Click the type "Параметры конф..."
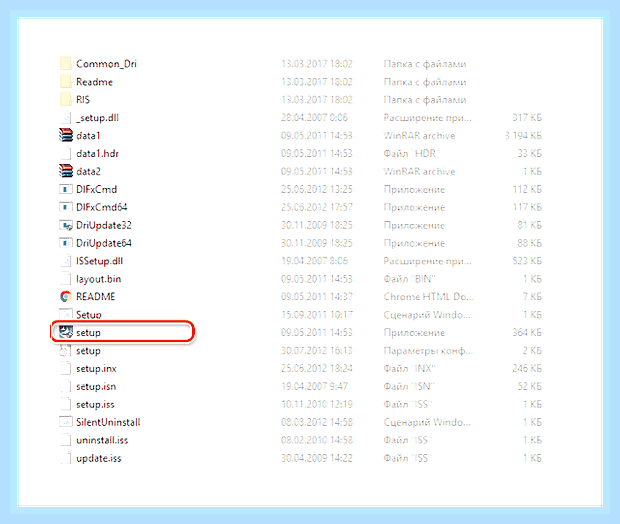The height and width of the screenshot is (524, 620). 428,351
